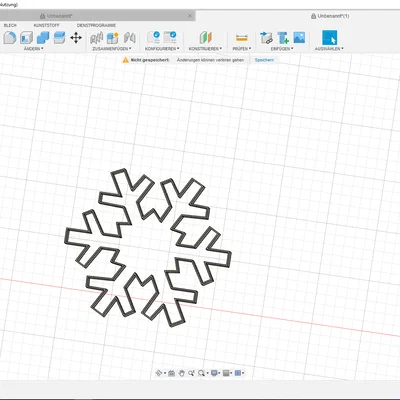This screenshot has height=400, width=400.
Task: Open the Orbit type dropdown arrow
Action: point(165,373)
